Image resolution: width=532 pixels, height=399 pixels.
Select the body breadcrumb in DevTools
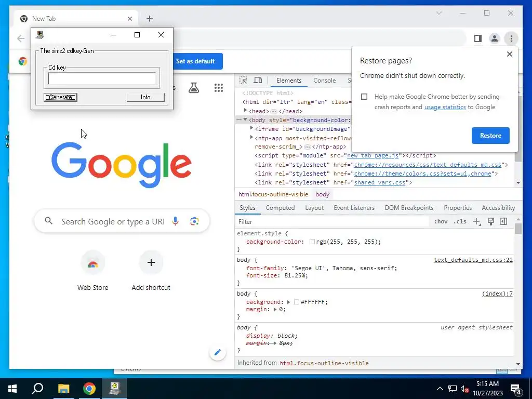pyautogui.click(x=322, y=194)
